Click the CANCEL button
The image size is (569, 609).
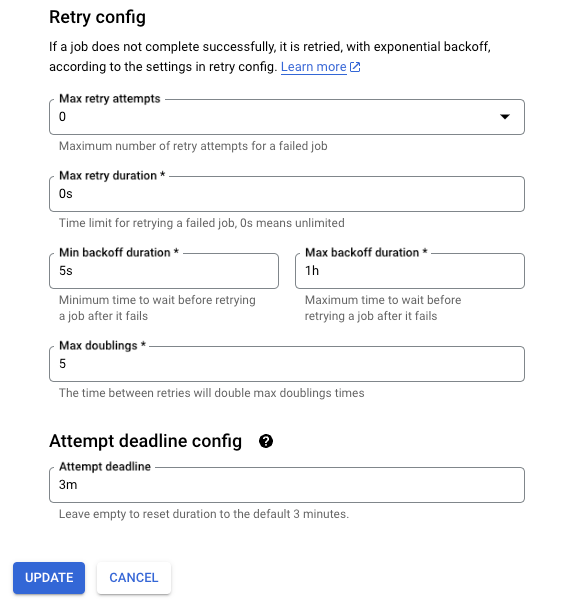click(134, 578)
